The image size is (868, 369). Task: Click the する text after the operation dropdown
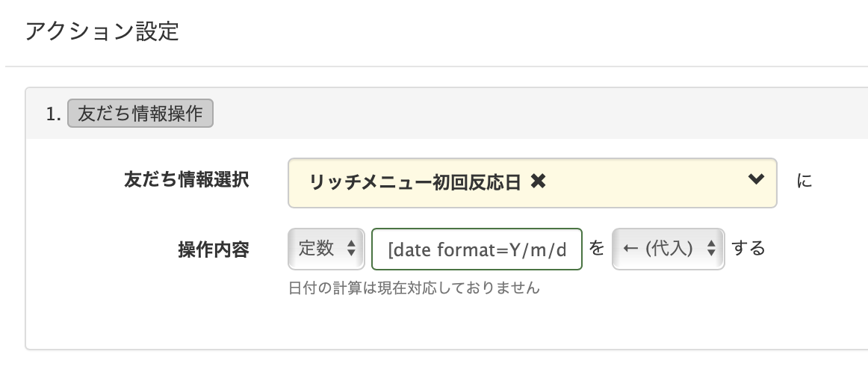pos(748,249)
